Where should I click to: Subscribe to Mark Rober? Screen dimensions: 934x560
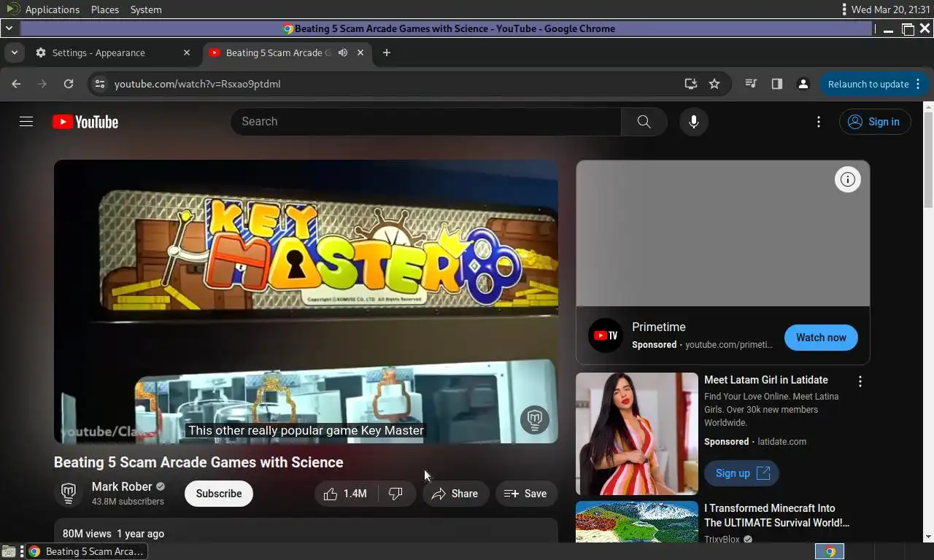click(218, 494)
